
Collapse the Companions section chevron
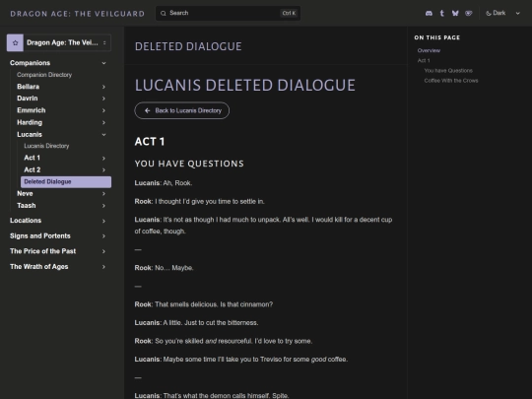tap(103, 63)
